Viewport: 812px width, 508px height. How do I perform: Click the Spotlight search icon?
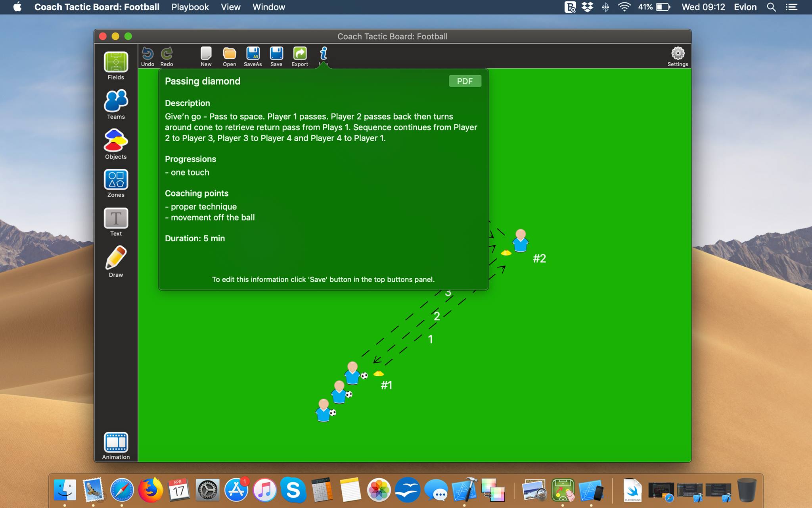click(771, 7)
